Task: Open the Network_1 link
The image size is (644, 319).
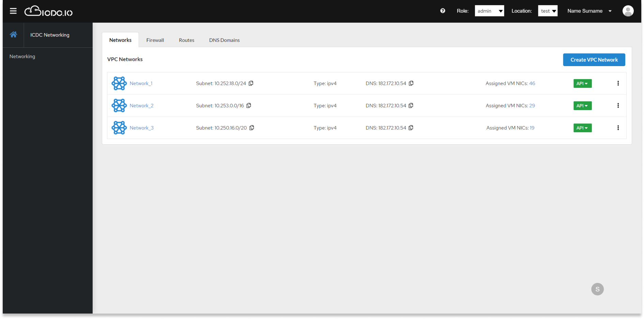Action: pyautogui.click(x=141, y=83)
